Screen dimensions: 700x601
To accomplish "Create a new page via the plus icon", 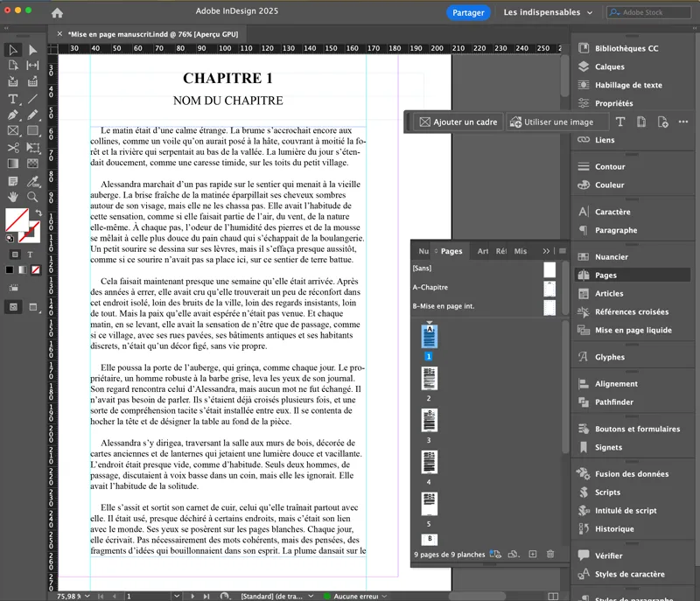I will coord(533,555).
